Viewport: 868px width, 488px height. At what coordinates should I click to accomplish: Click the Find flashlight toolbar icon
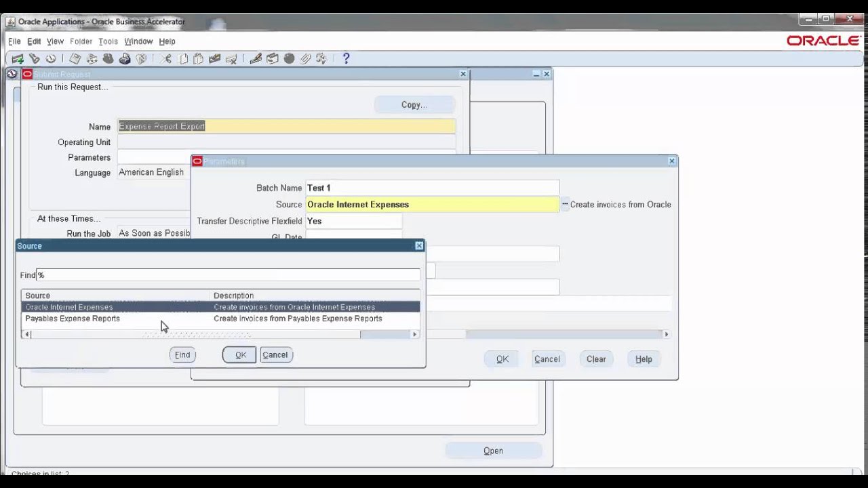(x=35, y=59)
